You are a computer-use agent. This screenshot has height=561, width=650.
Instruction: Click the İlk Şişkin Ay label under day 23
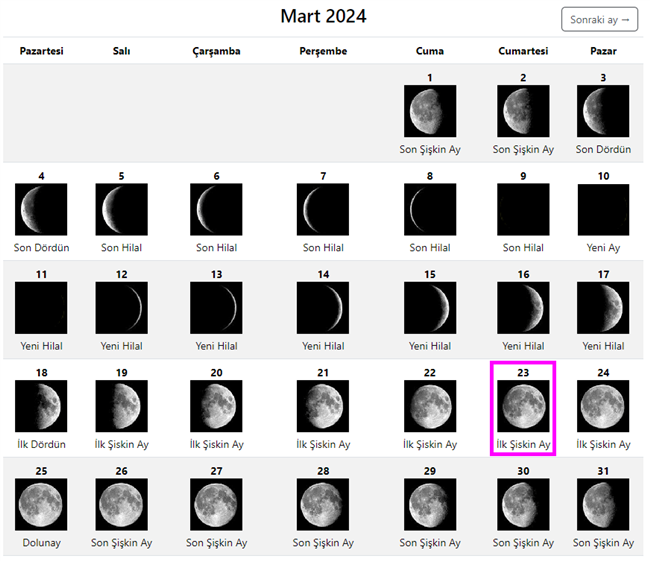523,444
